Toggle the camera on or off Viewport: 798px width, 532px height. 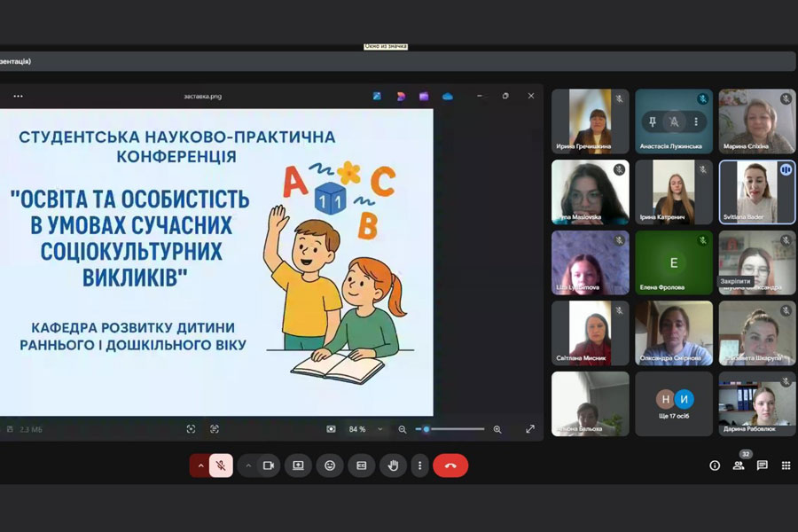[x=269, y=465]
